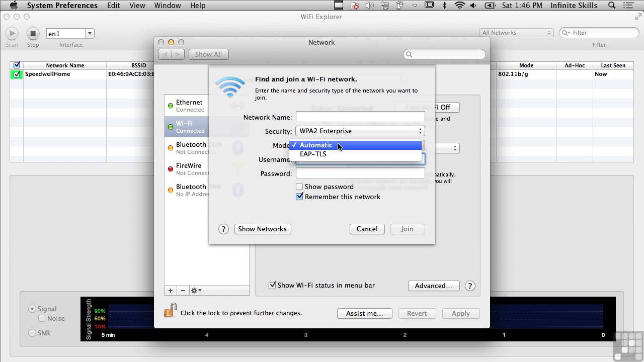Click the Show Networks button
644x362 pixels.
pos(262,229)
